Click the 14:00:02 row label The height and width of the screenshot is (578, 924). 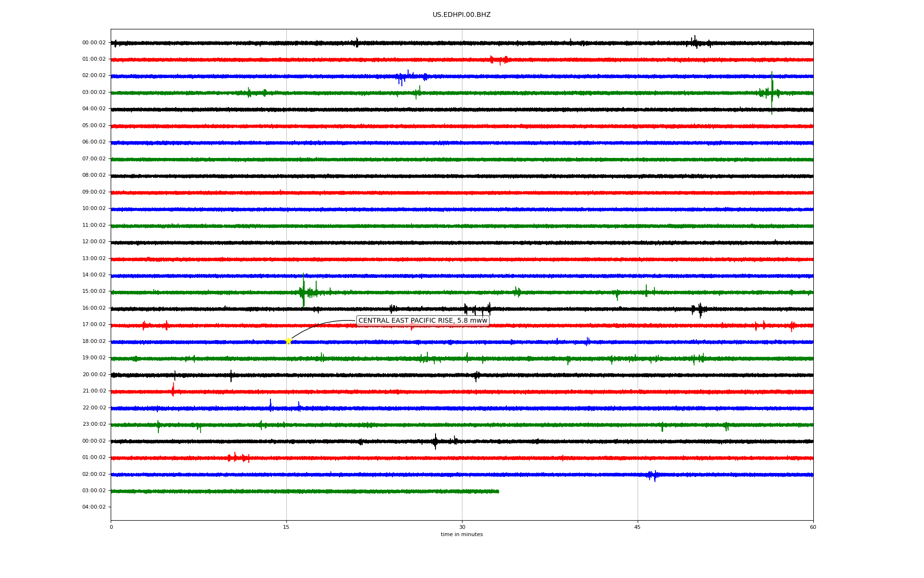pyautogui.click(x=94, y=275)
